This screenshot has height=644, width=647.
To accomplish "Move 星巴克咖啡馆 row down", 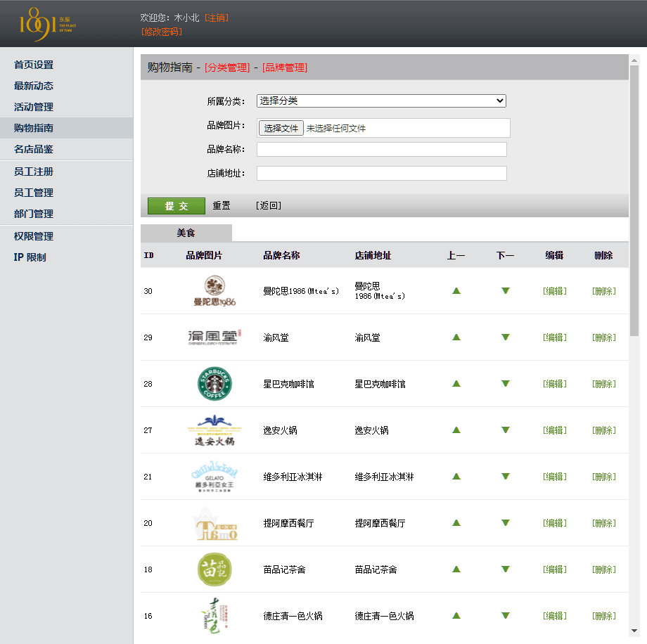I will tap(506, 384).
